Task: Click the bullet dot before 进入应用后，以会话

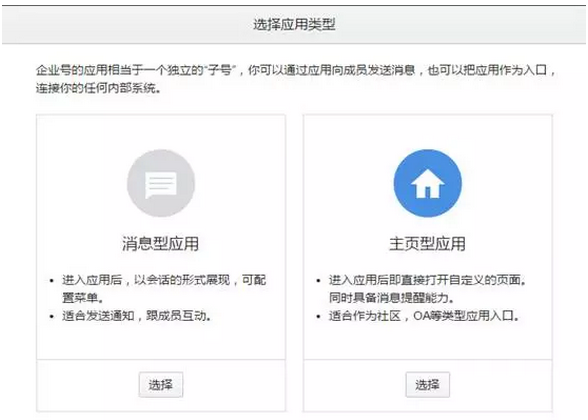Action: click(52, 280)
